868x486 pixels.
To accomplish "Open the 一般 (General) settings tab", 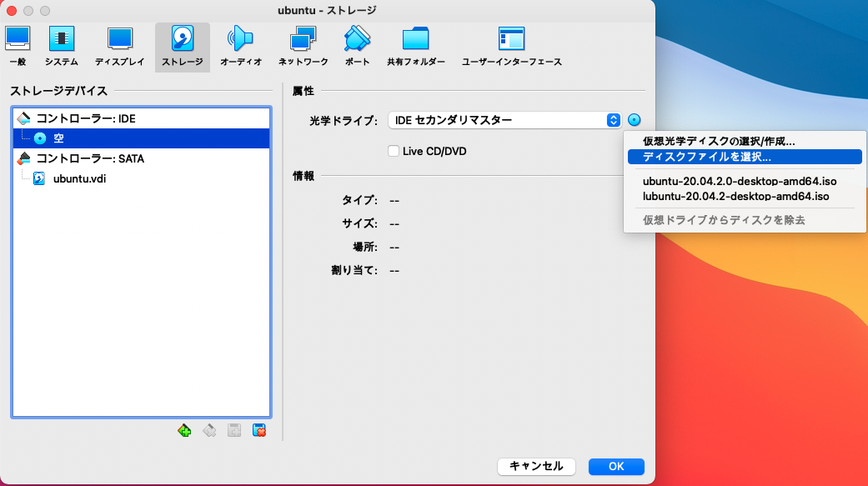I will point(18,47).
